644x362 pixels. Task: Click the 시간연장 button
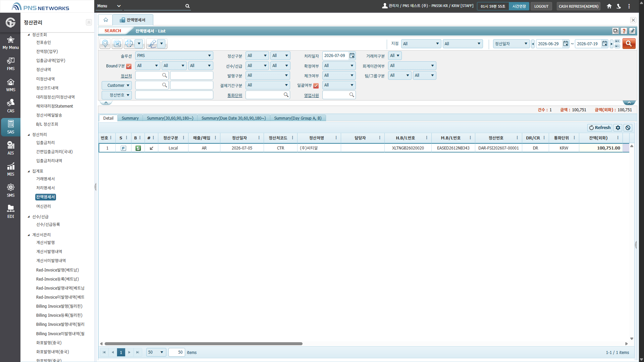point(519,6)
